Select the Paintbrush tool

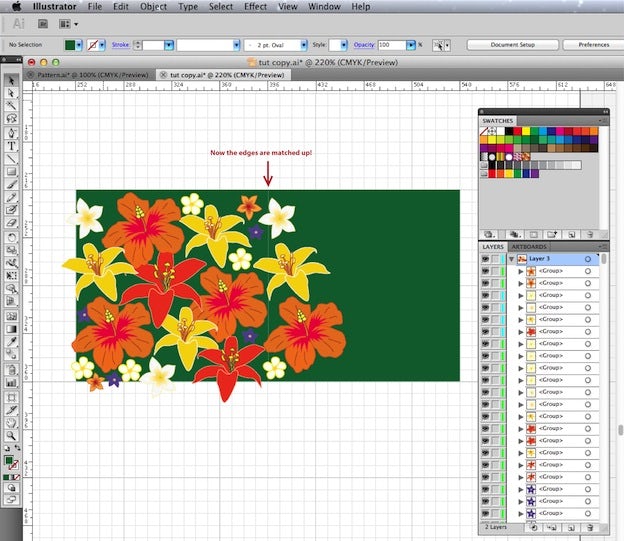[x=12, y=184]
